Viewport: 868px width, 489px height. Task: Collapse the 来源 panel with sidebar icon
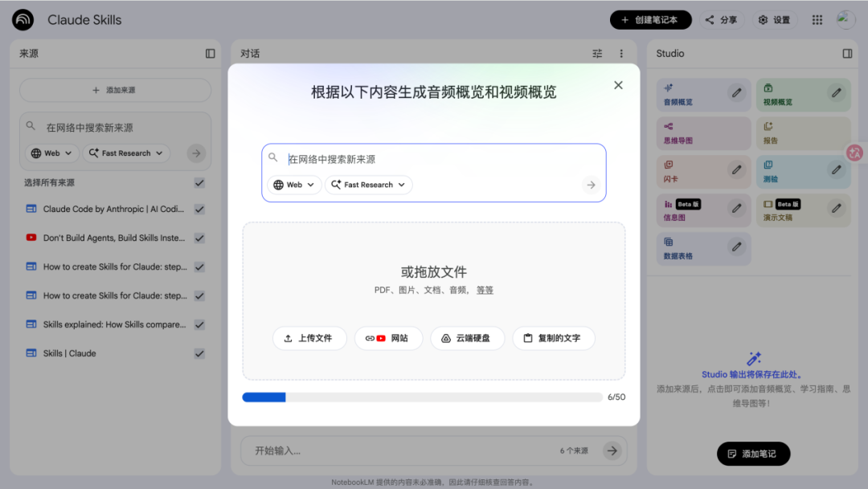click(x=210, y=54)
